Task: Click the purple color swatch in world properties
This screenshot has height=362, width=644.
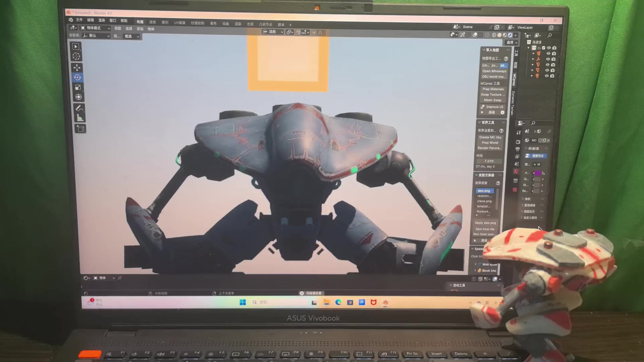Action: (x=538, y=173)
